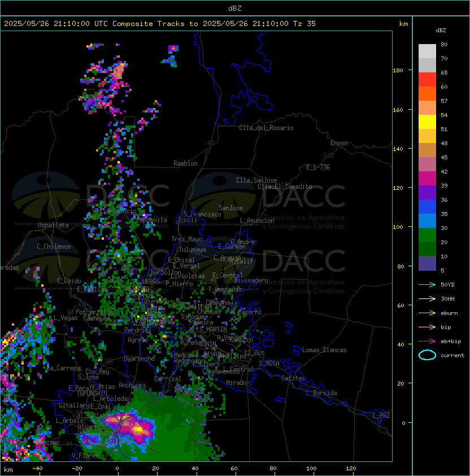Click the blue 36 dBZ color swatch

coord(427,207)
